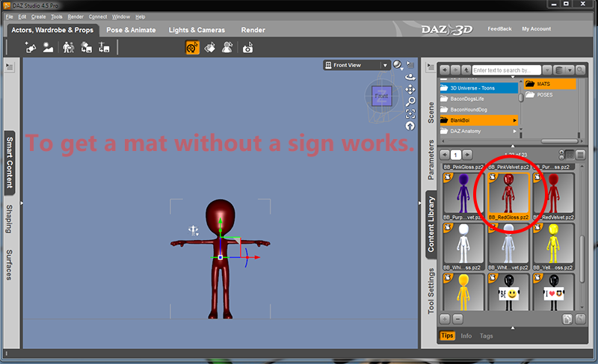Click the reset view arrow icon
The image size is (598, 364).
pyautogui.click(x=410, y=126)
